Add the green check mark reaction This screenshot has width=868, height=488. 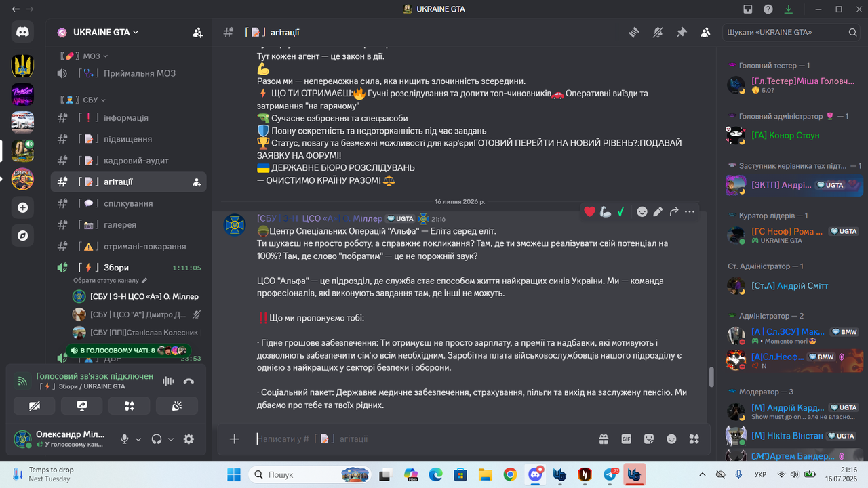point(620,211)
